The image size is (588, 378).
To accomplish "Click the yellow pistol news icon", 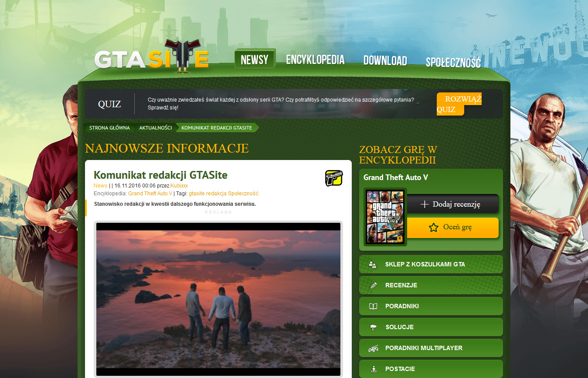I will coord(334,178).
